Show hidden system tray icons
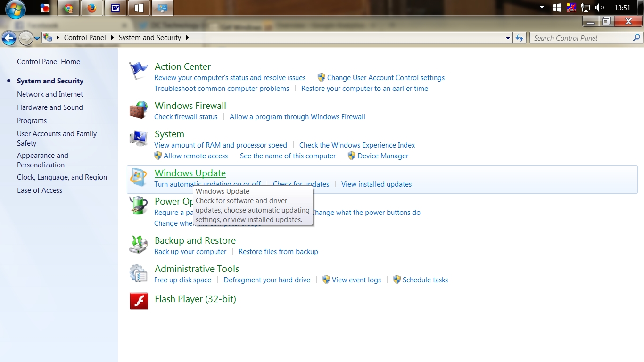Image resolution: width=644 pixels, height=362 pixels. (541, 8)
